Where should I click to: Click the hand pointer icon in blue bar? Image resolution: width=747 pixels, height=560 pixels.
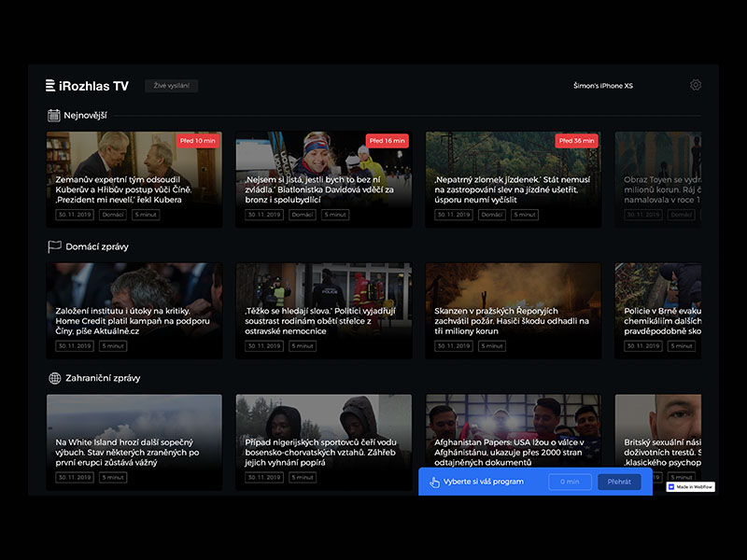coord(434,482)
